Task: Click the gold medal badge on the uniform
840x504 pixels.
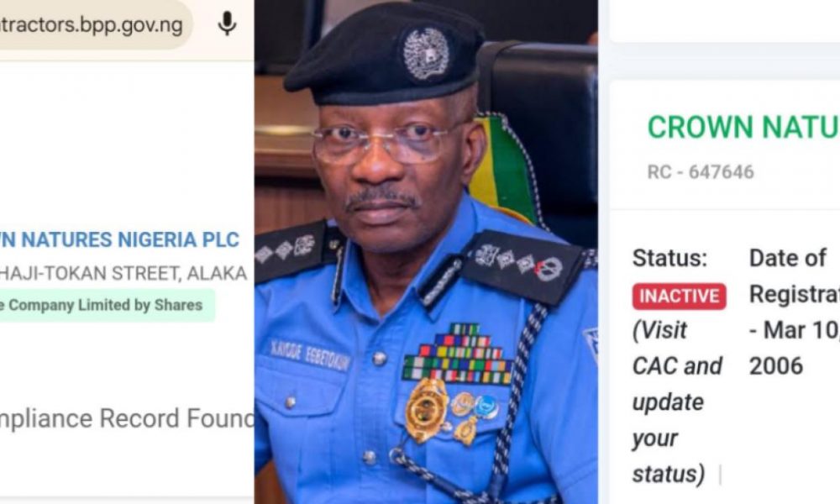Action: [x=427, y=410]
